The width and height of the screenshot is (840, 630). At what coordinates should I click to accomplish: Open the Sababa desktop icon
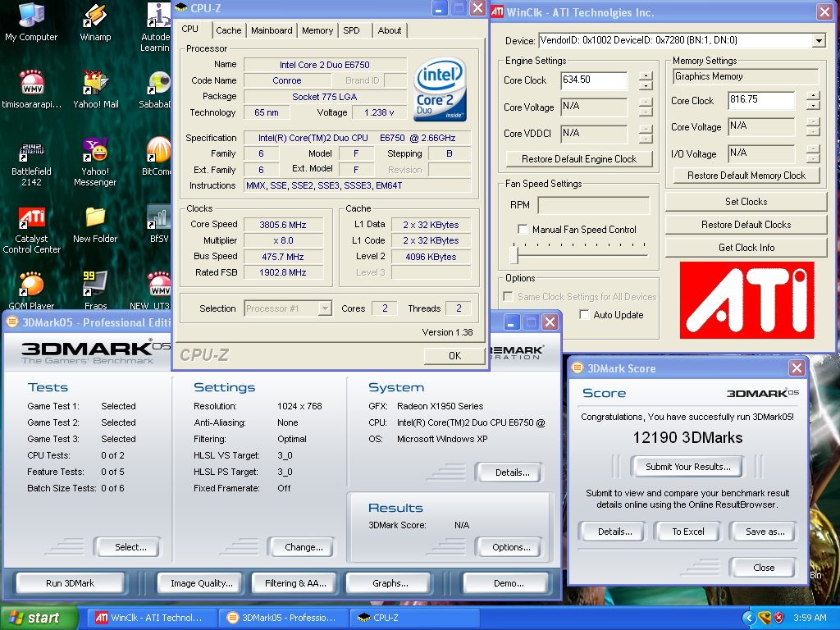pos(157,89)
